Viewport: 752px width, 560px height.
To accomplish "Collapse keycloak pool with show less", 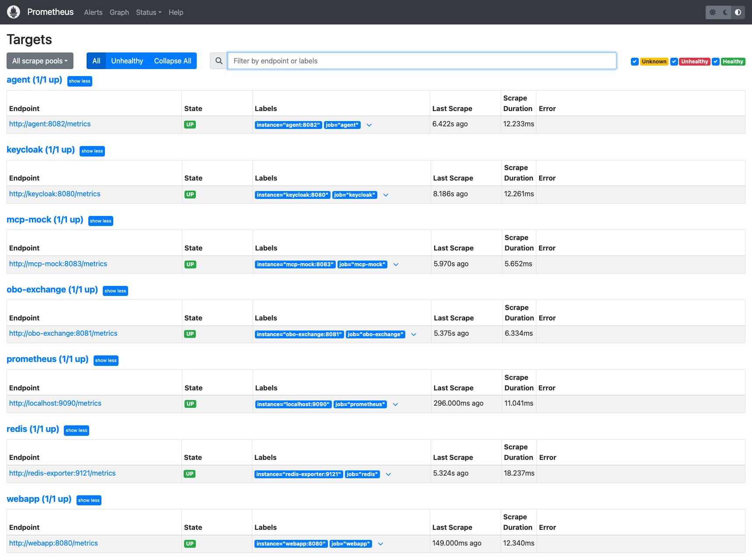I will tap(92, 151).
